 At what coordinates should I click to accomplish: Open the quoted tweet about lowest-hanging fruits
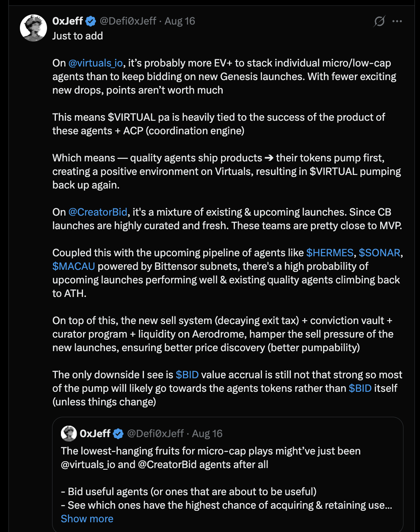[228, 474]
